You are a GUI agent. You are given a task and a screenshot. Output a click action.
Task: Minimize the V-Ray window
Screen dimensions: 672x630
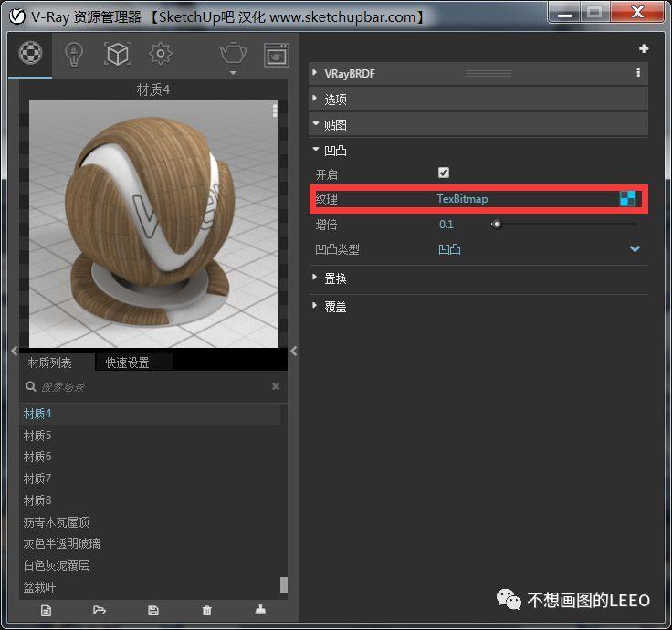tap(565, 13)
